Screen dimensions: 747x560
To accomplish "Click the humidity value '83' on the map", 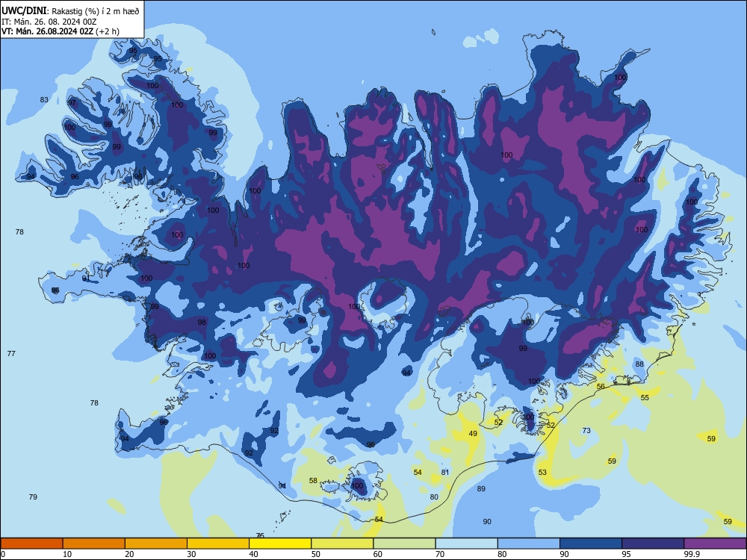I will (x=44, y=99).
